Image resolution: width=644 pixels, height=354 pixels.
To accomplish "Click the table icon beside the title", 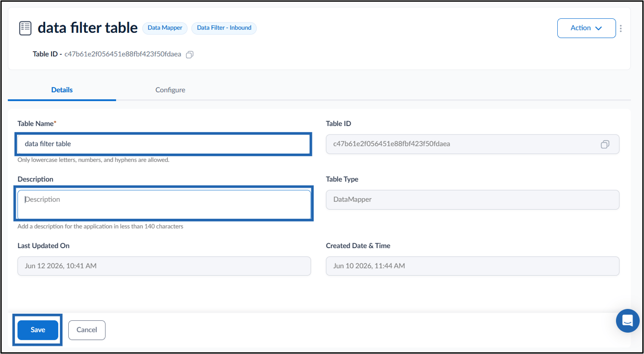I will 25,28.
